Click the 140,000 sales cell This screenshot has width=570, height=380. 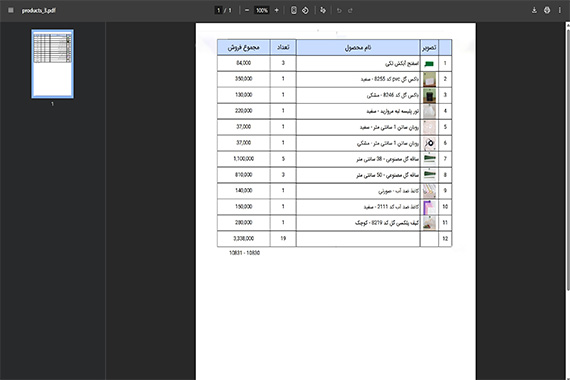(x=244, y=191)
